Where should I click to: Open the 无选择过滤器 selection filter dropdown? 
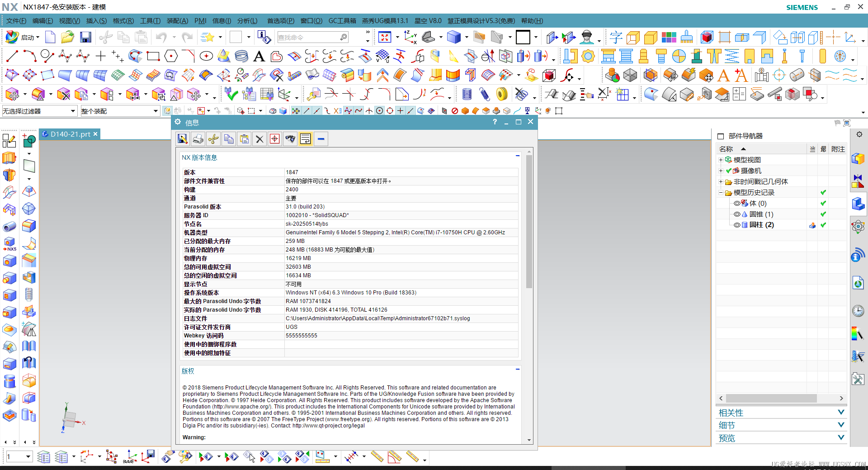[39, 111]
